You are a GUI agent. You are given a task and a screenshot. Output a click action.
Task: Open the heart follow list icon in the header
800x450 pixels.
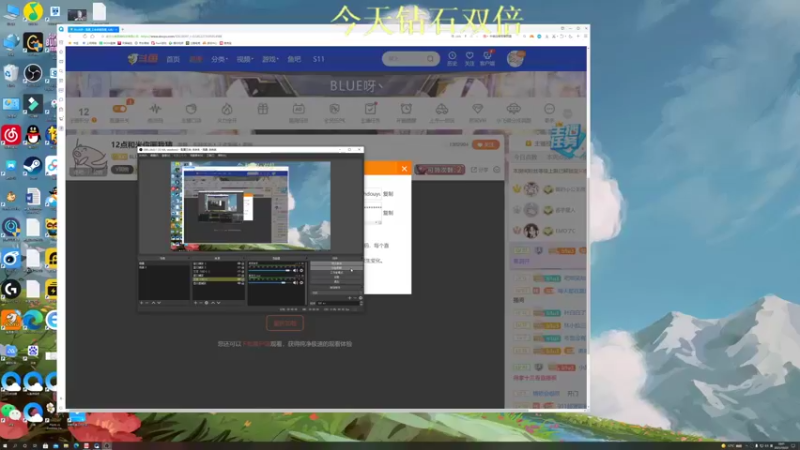click(469, 58)
